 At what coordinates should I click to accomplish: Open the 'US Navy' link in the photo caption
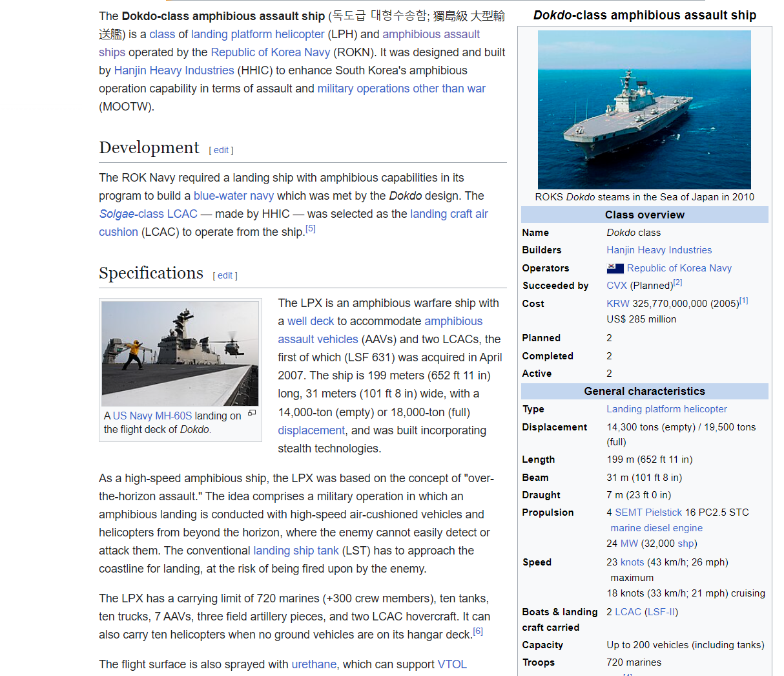click(132, 416)
